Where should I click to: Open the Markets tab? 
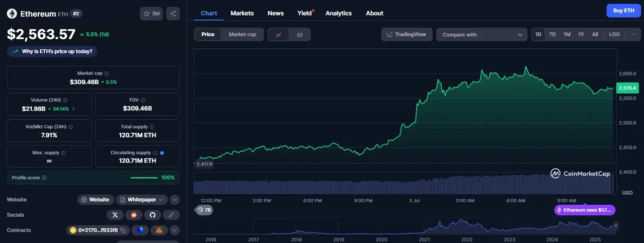point(242,13)
